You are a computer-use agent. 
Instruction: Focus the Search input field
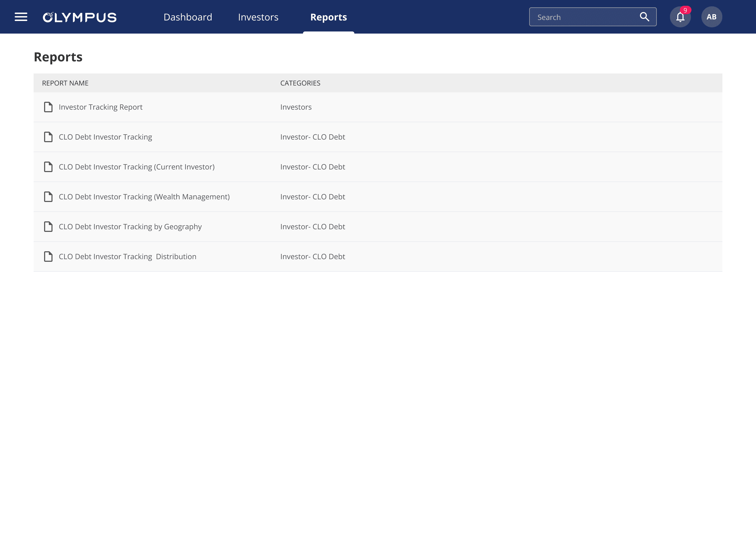583,17
